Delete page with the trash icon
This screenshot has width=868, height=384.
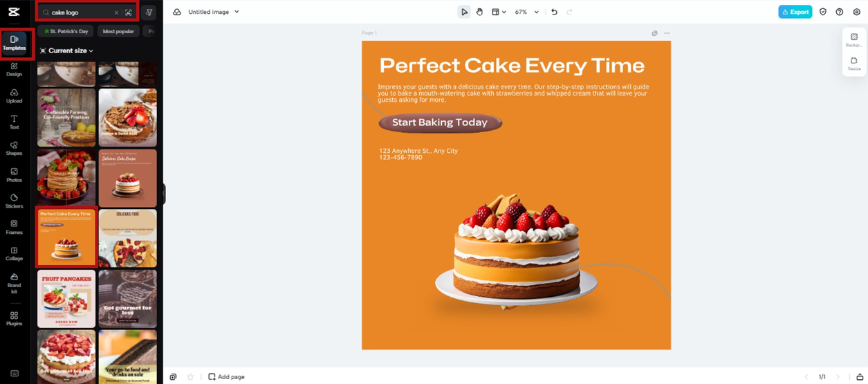pyautogui.click(x=190, y=377)
